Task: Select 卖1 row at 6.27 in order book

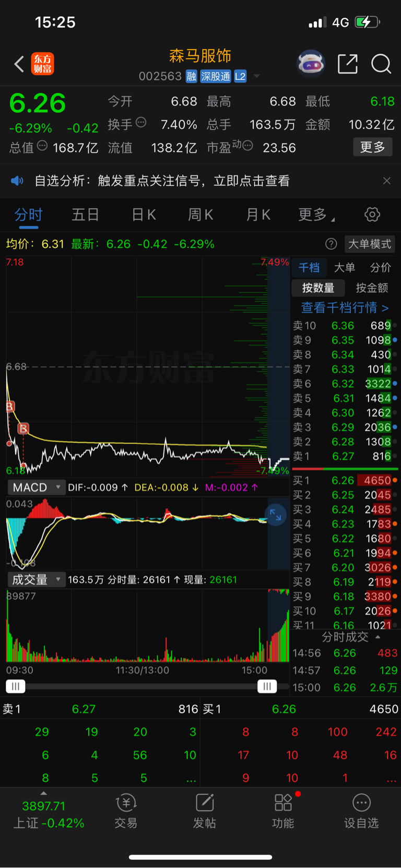Action: click(x=345, y=456)
